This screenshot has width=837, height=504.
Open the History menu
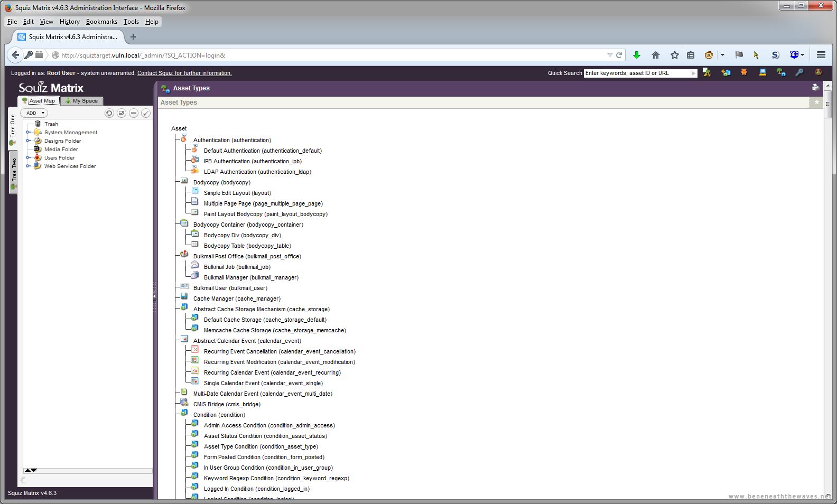[x=70, y=22]
